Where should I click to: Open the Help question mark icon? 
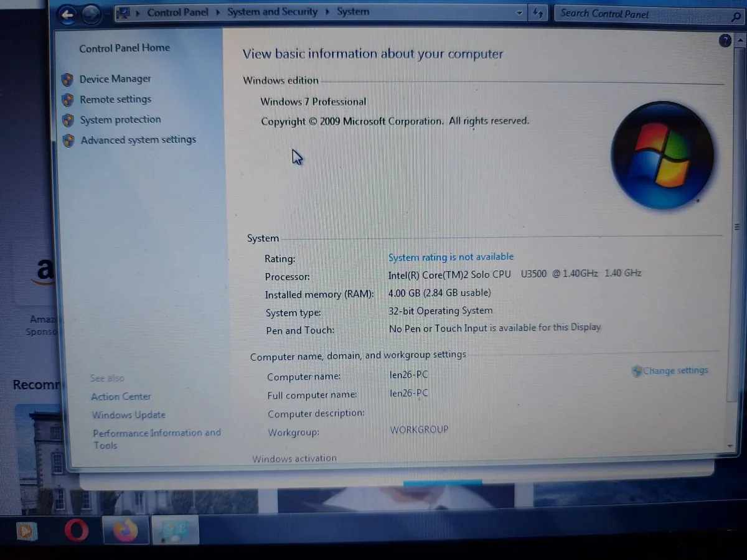pyautogui.click(x=725, y=41)
